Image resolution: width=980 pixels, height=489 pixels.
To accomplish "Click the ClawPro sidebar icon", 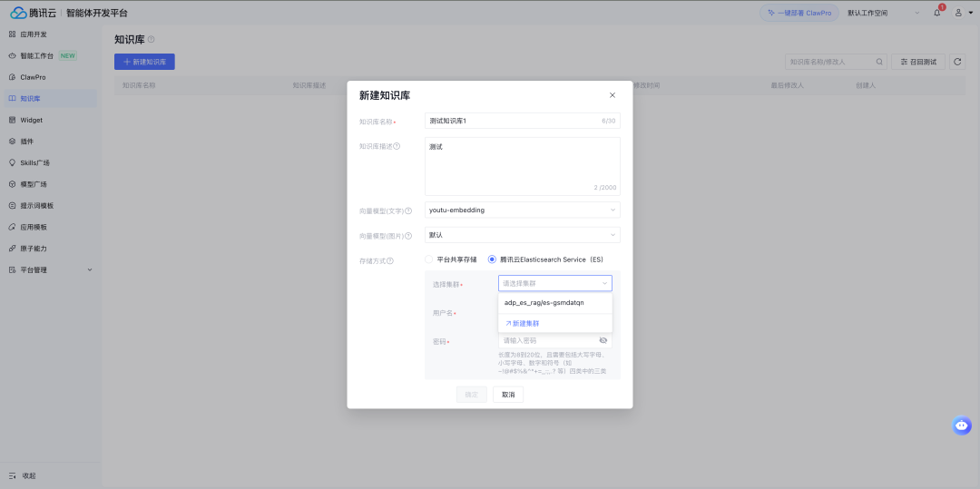I will pyautogui.click(x=13, y=77).
